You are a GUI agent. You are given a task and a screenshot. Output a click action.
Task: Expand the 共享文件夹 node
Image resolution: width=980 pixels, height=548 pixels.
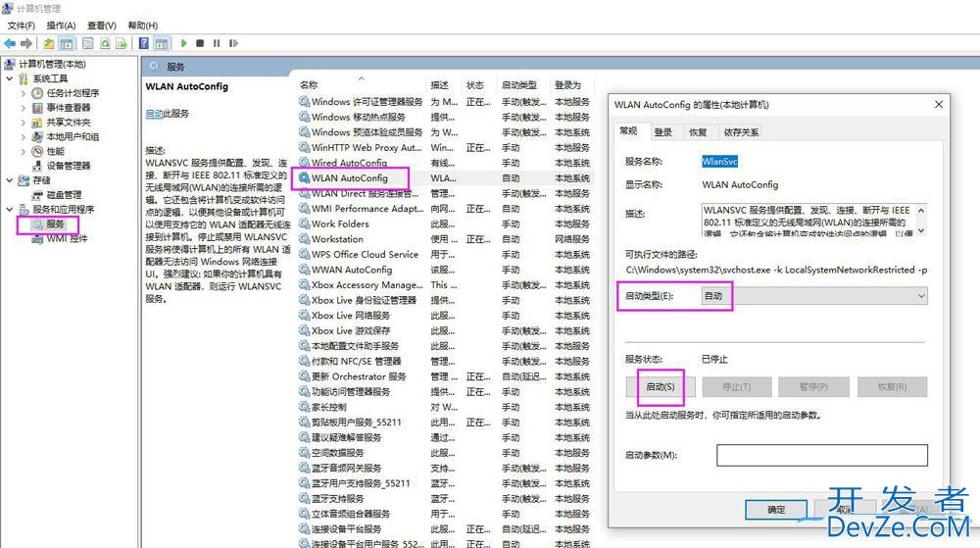pos(24,123)
